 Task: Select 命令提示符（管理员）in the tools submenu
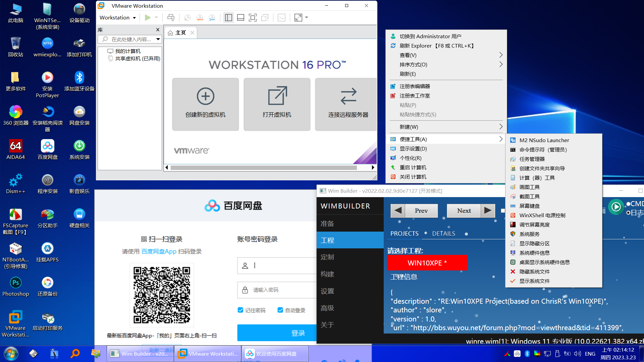(x=554, y=149)
